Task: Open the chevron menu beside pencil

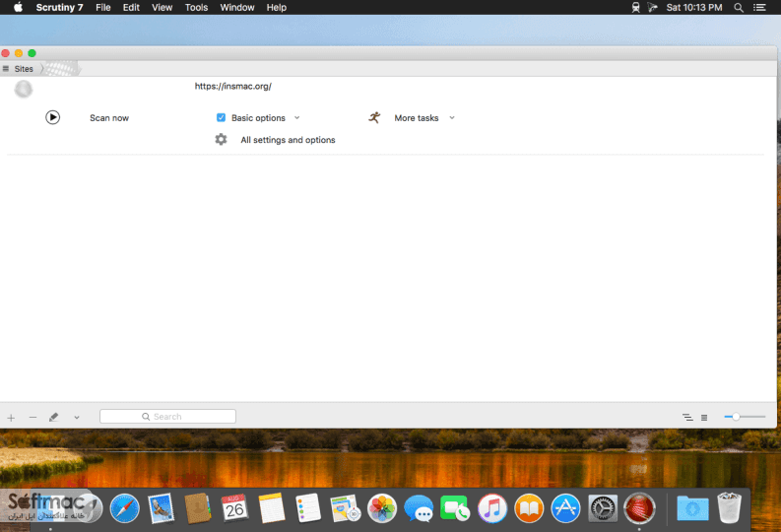Action: pos(77,418)
